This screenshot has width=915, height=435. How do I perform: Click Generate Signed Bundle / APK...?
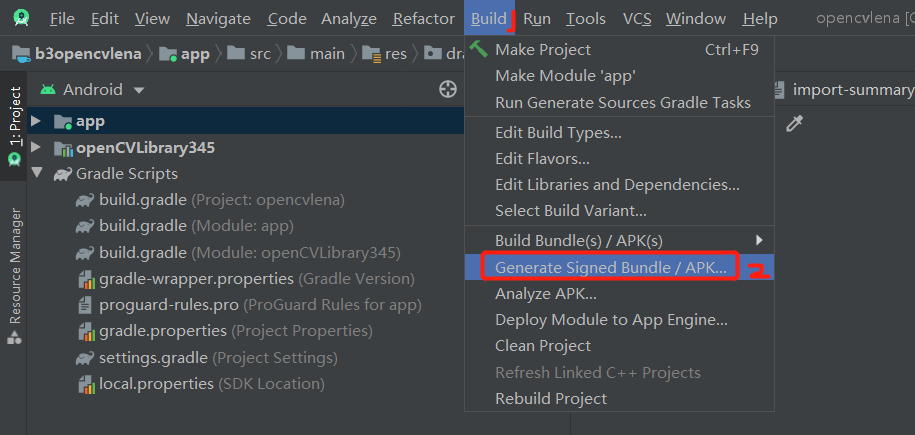(x=620, y=267)
